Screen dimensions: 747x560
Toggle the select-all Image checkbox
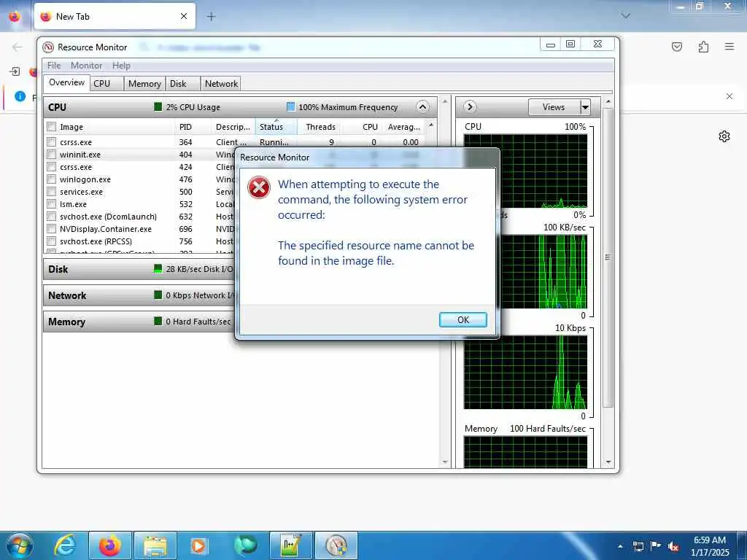tap(52, 127)
